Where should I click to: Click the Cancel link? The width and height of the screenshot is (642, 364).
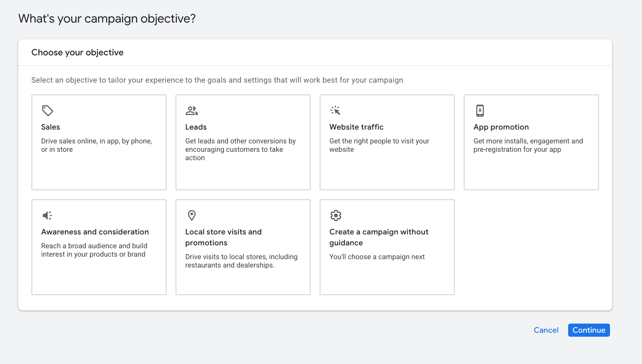pos(546,330)
